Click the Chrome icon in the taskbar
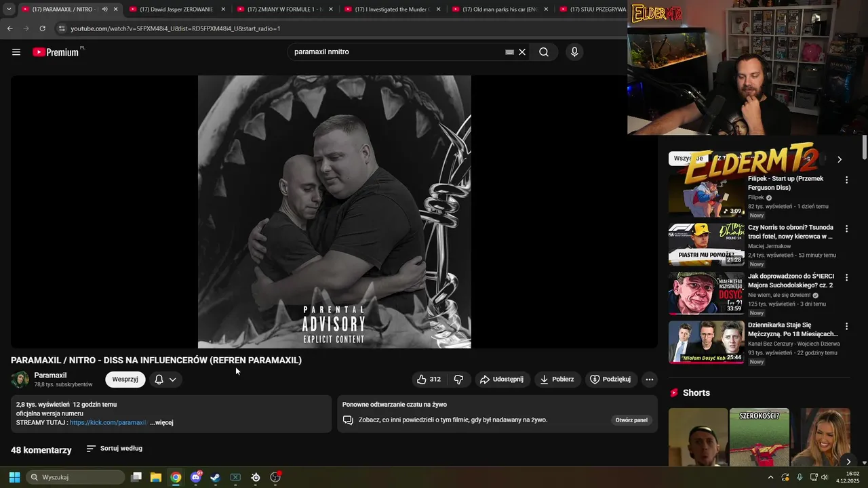This screenshot has height=488, width=868. (x=176, y=477)
